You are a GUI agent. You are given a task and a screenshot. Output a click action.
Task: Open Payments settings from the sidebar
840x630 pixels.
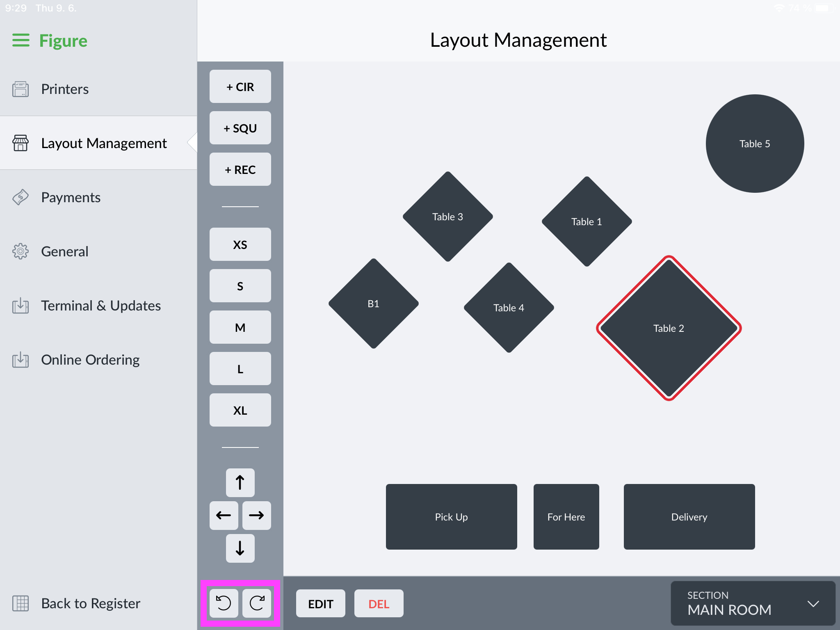pyautogui.click(x=71, y=197)
